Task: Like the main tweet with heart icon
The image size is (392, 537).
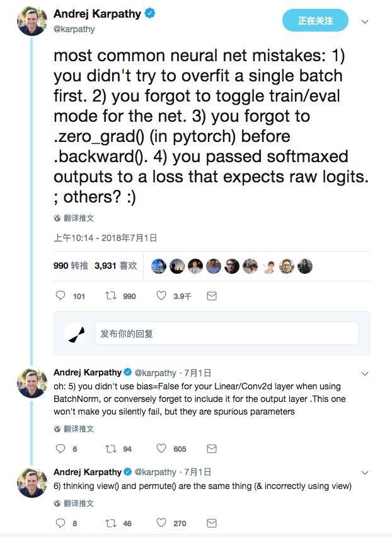Action: (x=161, y=295)
